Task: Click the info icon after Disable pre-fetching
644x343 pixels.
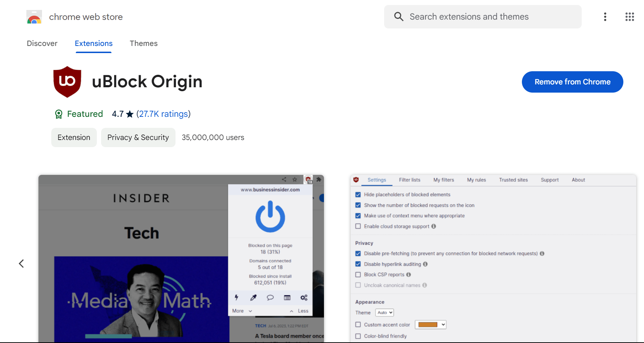Action: (542, 254)
